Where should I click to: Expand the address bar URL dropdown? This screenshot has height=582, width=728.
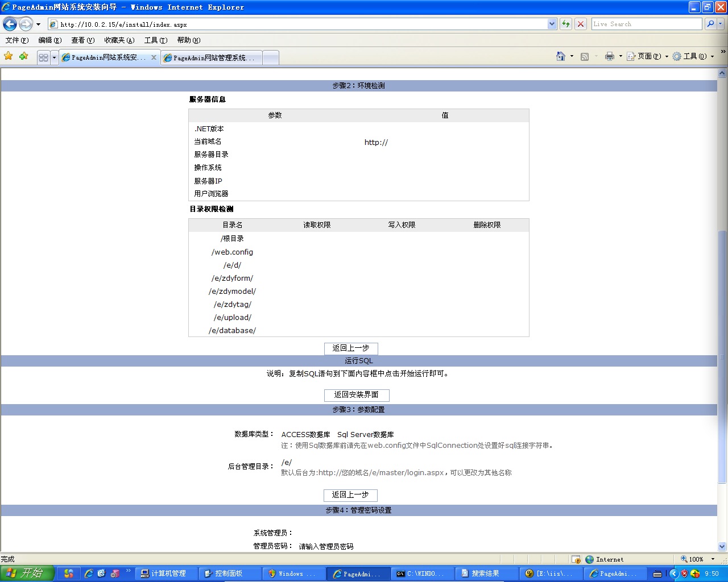552,24
